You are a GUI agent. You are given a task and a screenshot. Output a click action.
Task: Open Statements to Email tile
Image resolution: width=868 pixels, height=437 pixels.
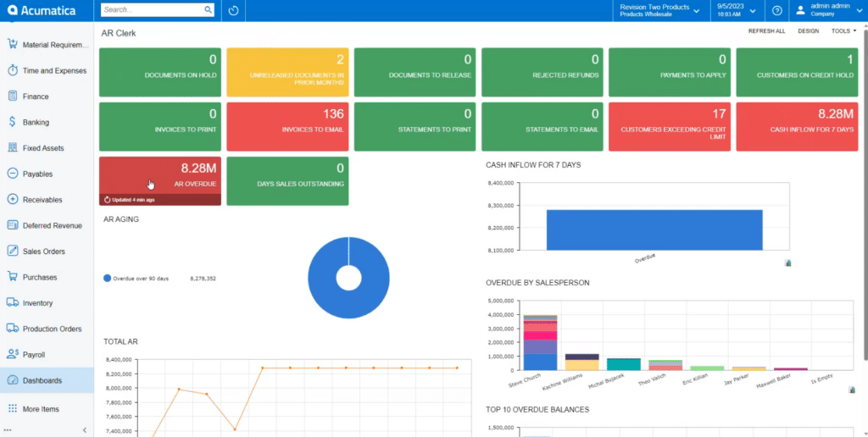[x=542, y=127]
